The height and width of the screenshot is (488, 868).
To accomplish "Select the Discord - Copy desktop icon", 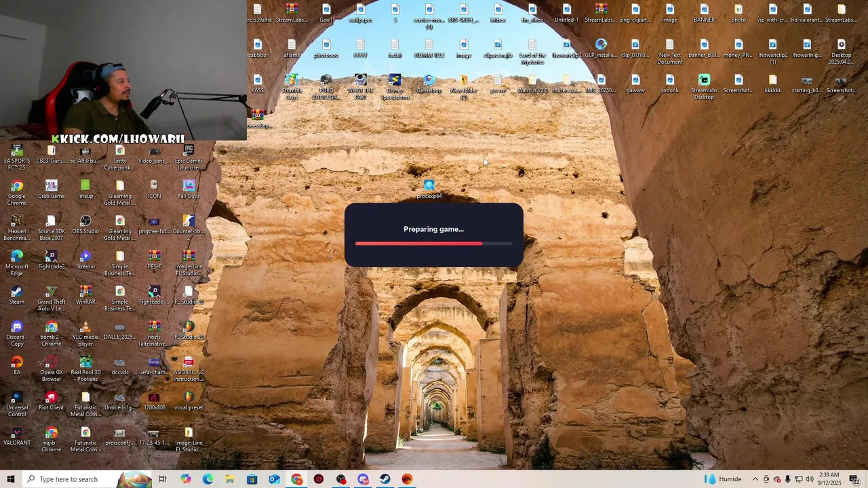I will click(x=17, y=333).
